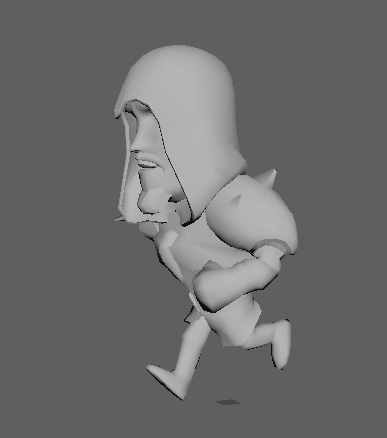The height and width of the screenshot is (438, 387).
Task: Click the arm cuff band under shoulder pad
Action: click(x=273, y=246)
